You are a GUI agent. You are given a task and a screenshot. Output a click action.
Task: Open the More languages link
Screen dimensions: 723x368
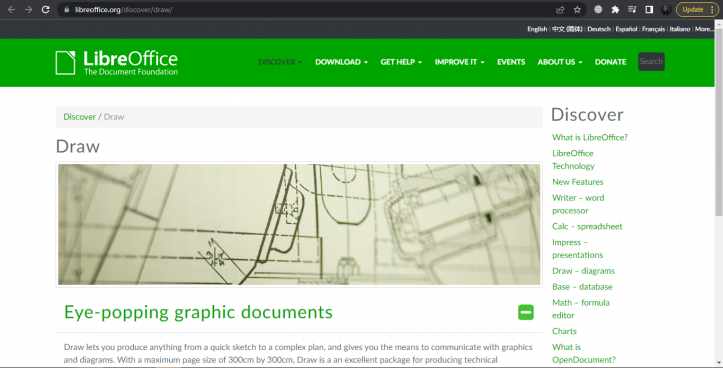tap(704, 29)
